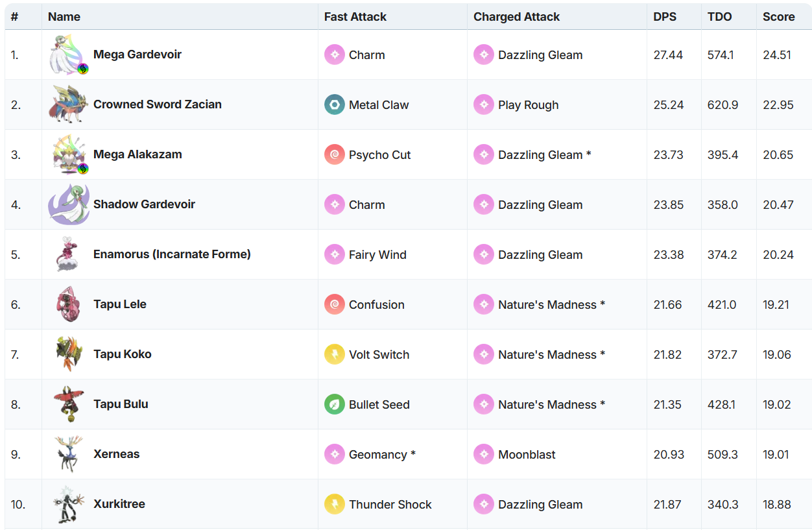
Task: Click the Electric-type icon next to Volt Switch
Action: pyautogui.click(x=335, y=355)
